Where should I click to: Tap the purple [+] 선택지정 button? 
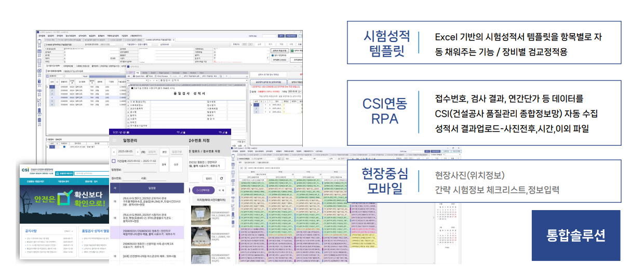[x=204, y=190]
